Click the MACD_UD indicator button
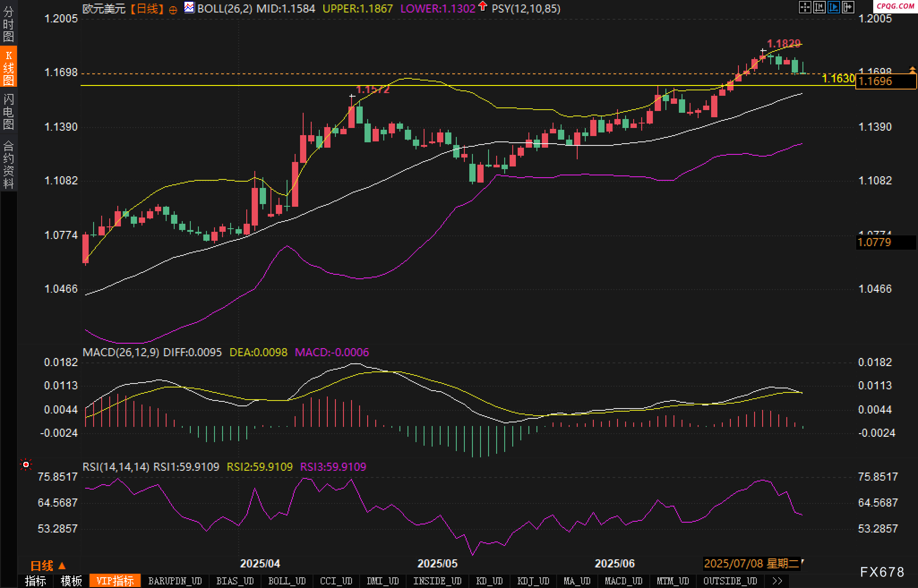The image size is (918, 588). (623, 581)
